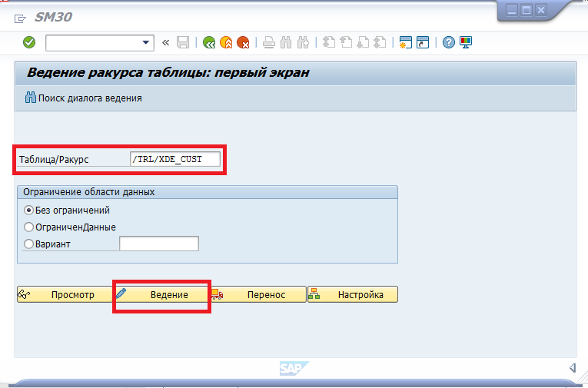The height and width of the screenshot is (388, 588).
Task: Click the green Enter checkmark icon
Action: pos(29,42)
